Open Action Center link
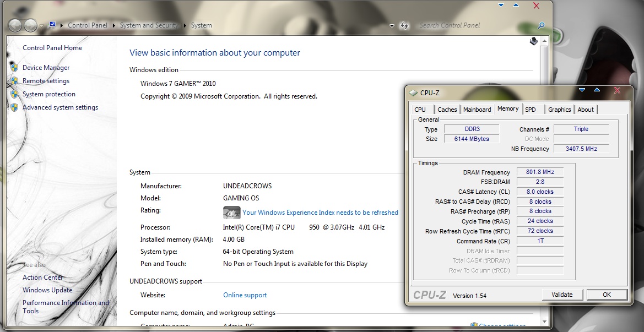644x332 pixels. (43, 277)
